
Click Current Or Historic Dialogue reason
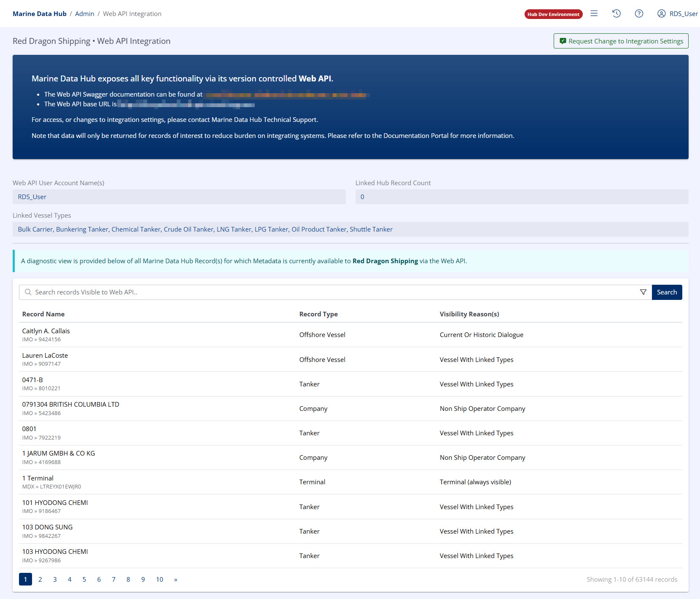pos(482,335)
